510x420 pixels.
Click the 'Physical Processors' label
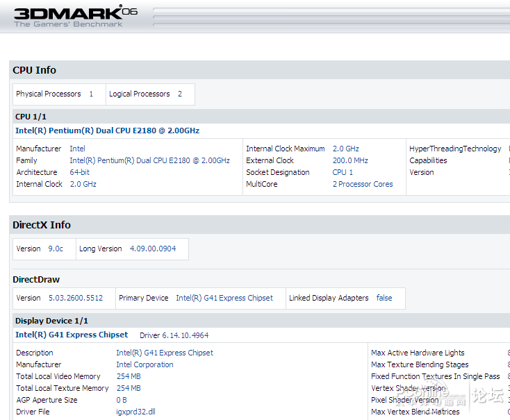pyautogui.click(x=49, y=94)
